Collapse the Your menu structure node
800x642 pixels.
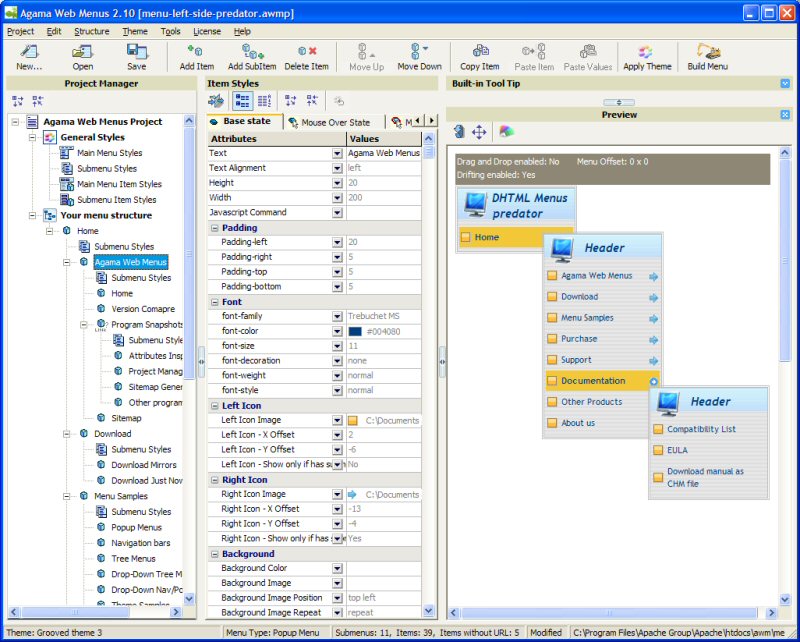coord(33,215)
